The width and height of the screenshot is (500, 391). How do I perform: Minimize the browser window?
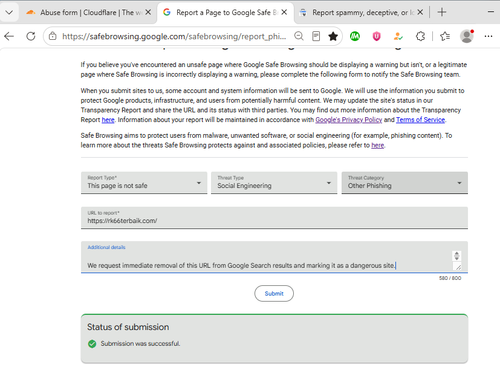click(491, 12)
